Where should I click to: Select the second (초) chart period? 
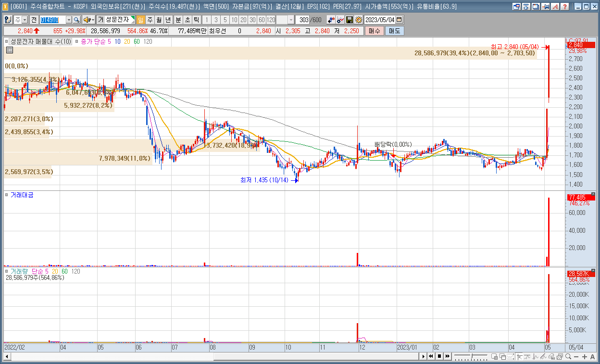(x=187, y=20)
